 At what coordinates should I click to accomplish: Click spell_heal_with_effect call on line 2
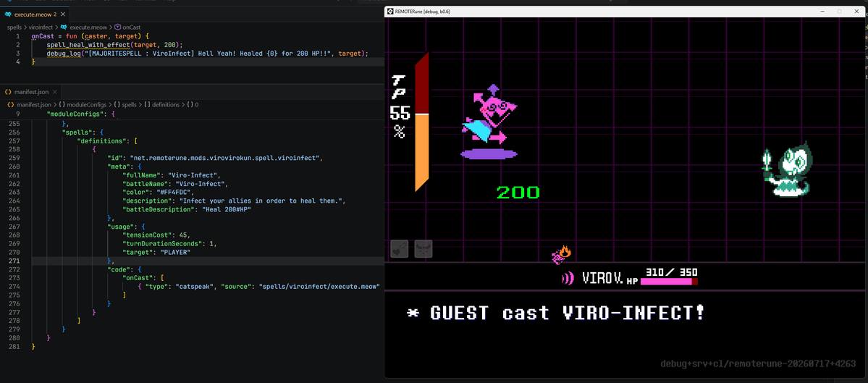pos(88,45)
